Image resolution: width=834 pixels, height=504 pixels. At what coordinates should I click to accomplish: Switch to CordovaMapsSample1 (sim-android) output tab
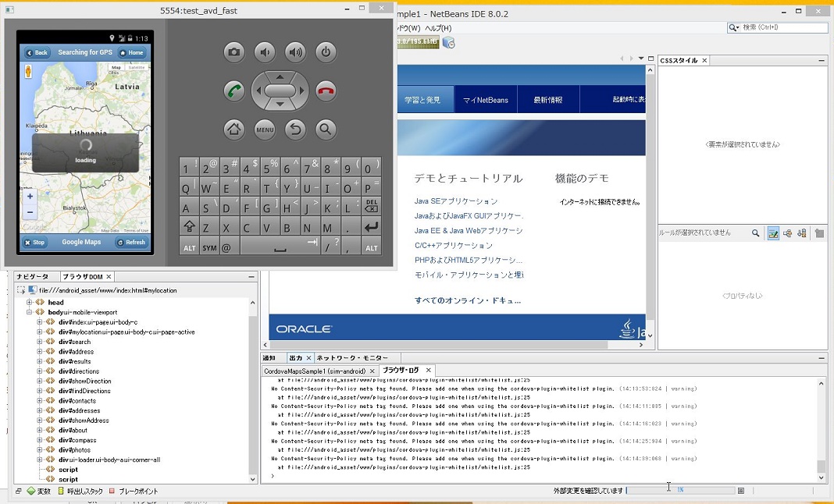point(315,371)
